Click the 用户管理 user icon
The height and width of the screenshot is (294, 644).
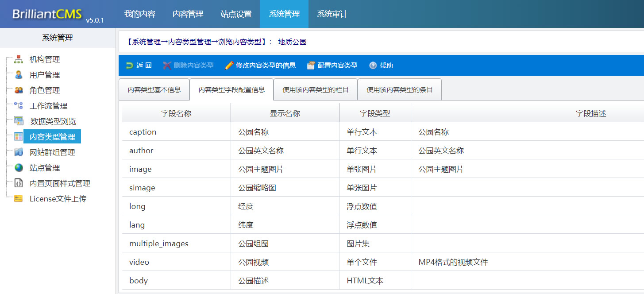point(19,75)
